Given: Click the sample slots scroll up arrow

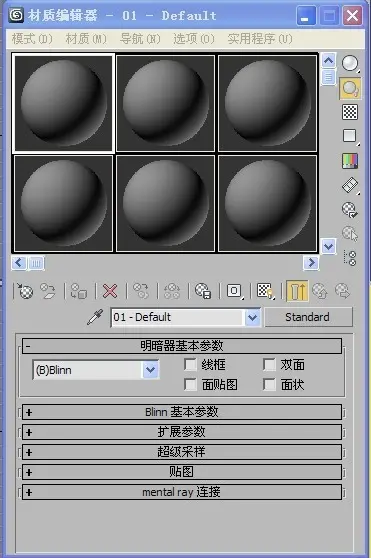Looking at the screenshot, I should click(328, 60).
